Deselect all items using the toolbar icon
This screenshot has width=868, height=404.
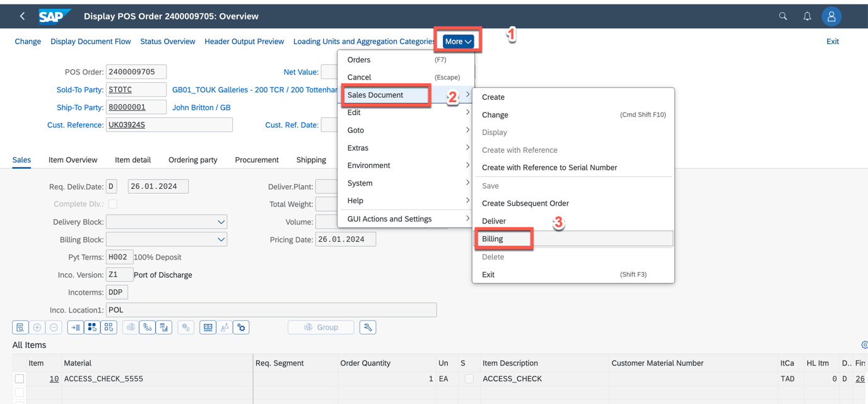coord(108,327)
